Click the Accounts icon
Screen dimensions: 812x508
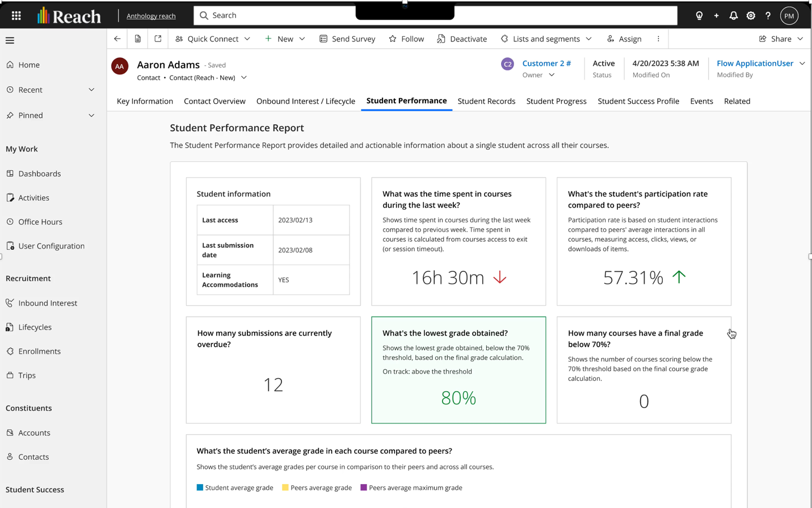pos(10,433)
